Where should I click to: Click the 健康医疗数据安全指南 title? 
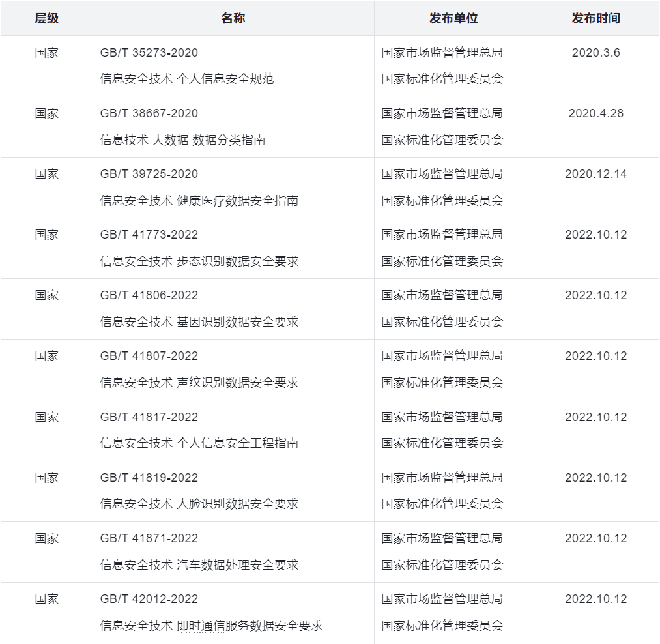[x=237, y=201]
